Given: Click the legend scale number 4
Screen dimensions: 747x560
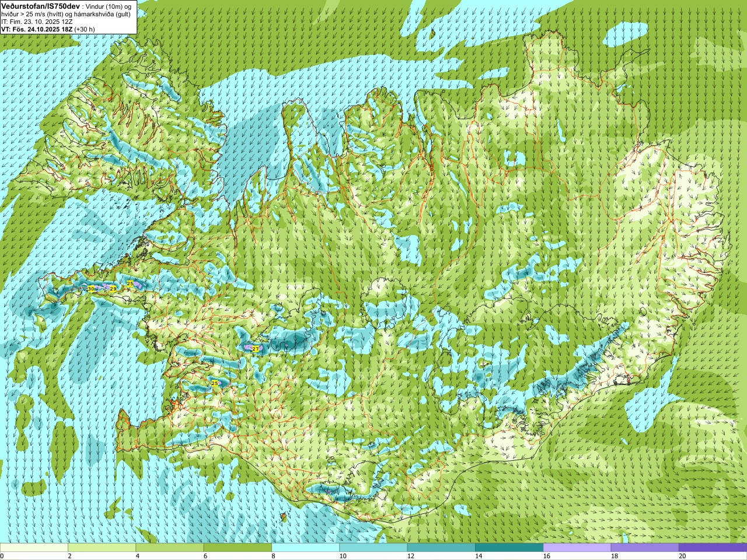Looking at the screenshot, I should point(137,556).
